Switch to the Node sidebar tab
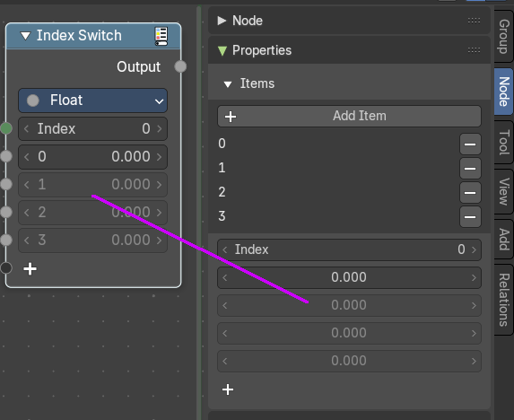Viewport: 514px width, 420px height. (504, 92)
